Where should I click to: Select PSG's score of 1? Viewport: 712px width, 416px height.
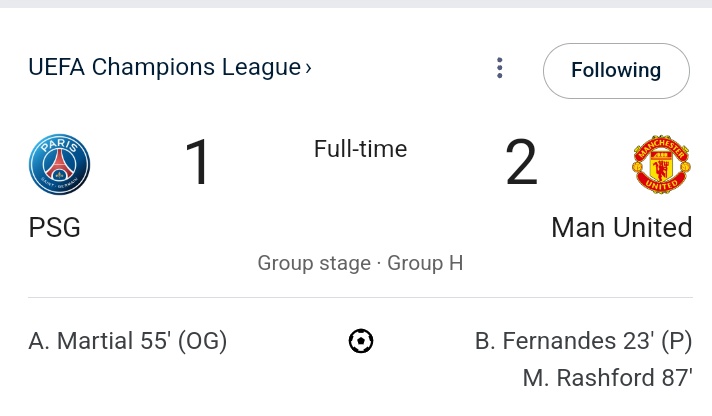click(198, 162)
